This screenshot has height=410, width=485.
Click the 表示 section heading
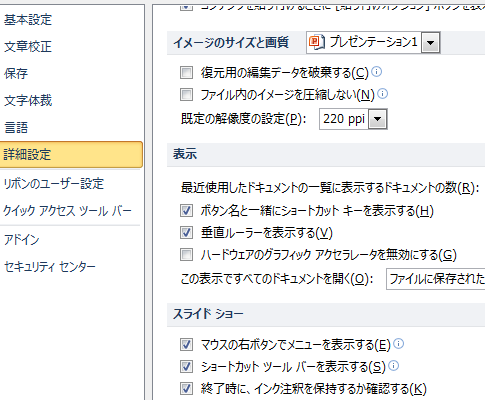tap(185, 154)
